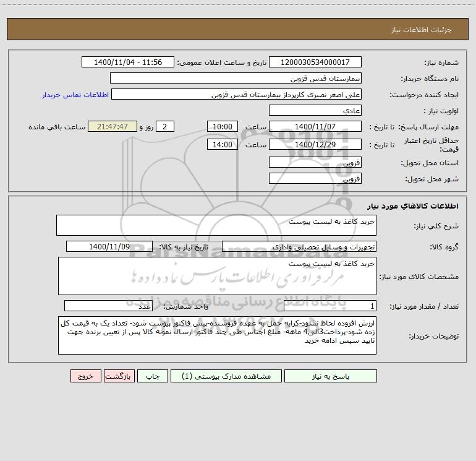Click price validity time 14:00
This screenshot has height=461, width=476.
pos(222,144)
